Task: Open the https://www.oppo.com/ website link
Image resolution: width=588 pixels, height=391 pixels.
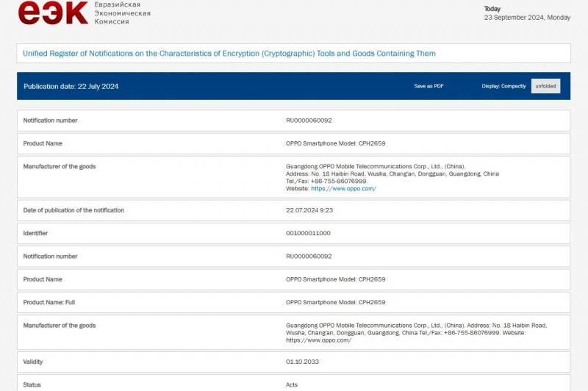Action: [x=343, y=189]
